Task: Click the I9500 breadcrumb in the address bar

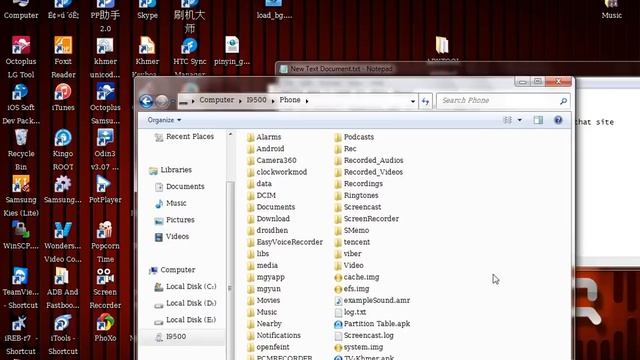Action: [x=256, y=100]
